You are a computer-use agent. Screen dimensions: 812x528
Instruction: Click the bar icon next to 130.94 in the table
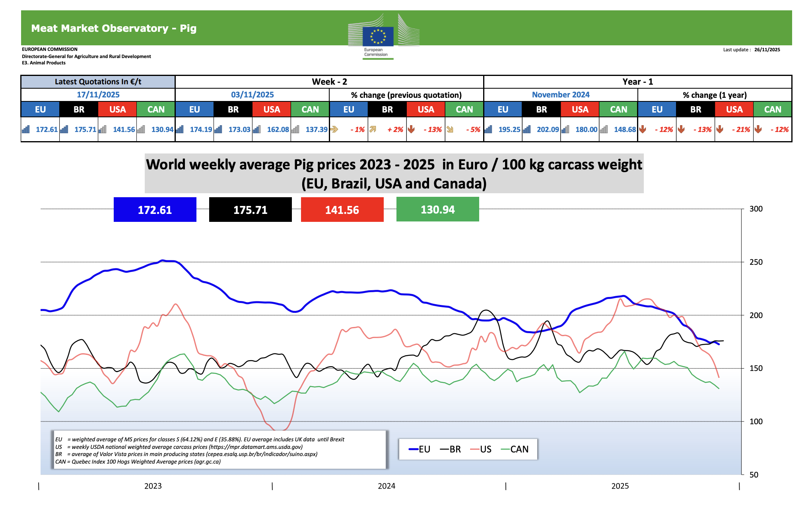coord(141,129)
